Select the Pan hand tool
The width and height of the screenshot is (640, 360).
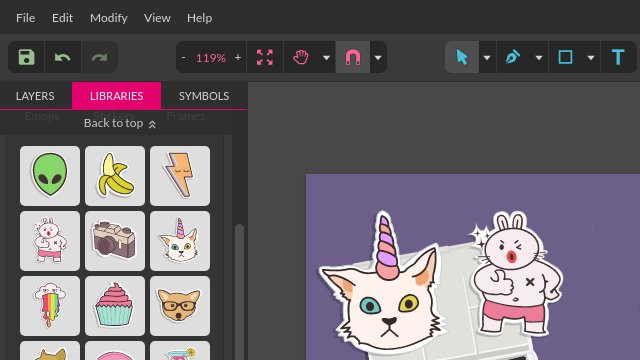click(x=301, y=57)
